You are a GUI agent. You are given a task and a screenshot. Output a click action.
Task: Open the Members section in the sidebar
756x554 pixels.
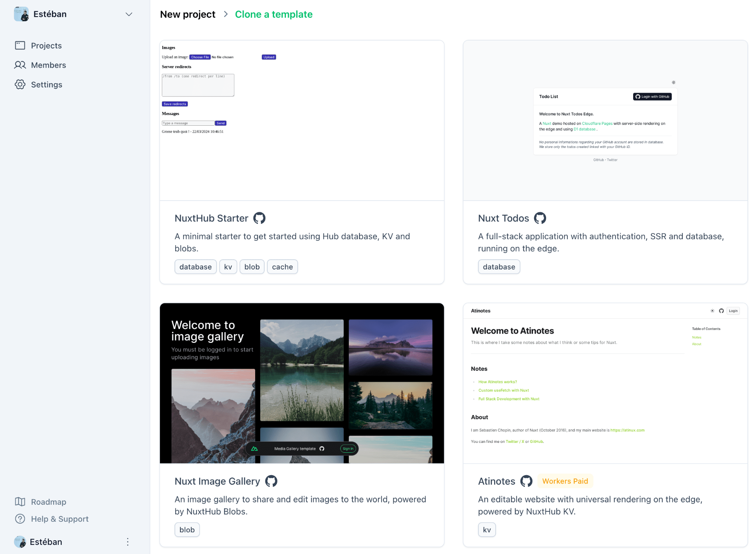(x=48, y=65)
